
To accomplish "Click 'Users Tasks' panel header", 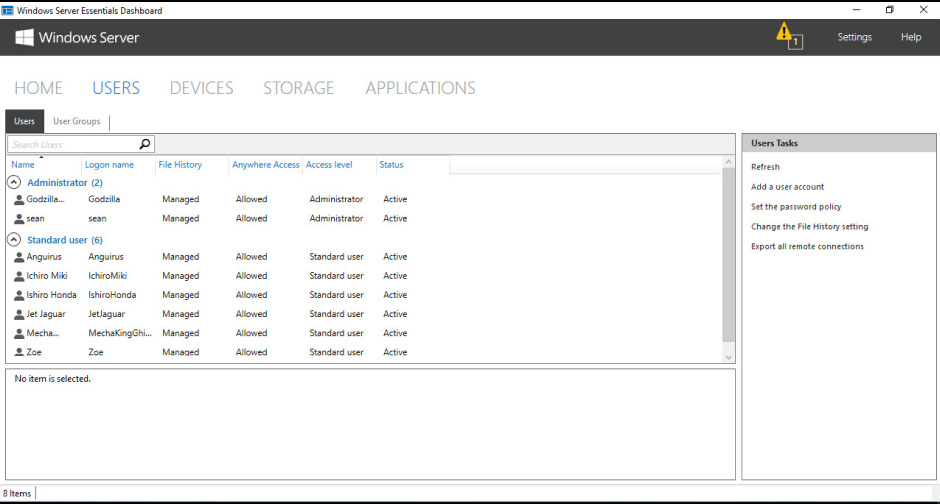I will [x=839, y=143].
